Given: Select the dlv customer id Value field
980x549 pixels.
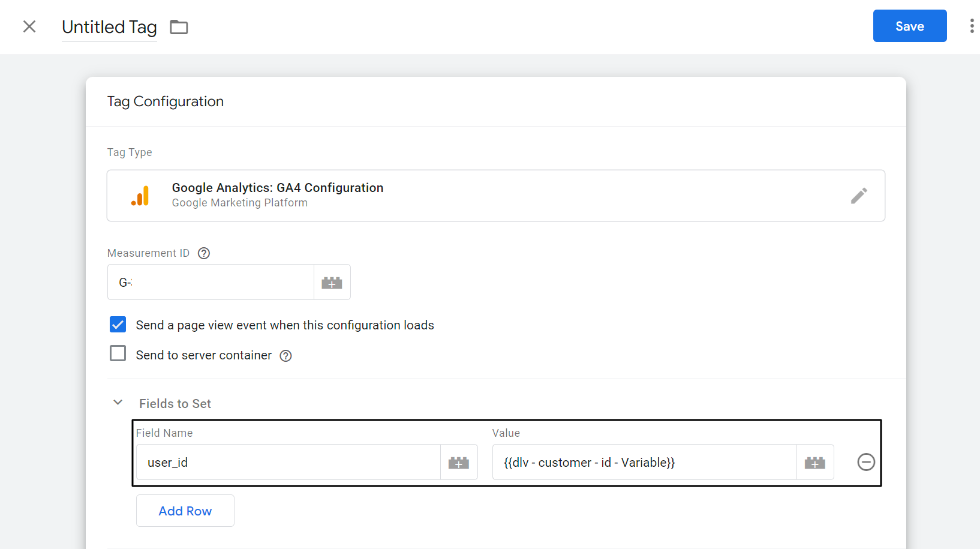Looking at the screenshot, I should 644,462.
